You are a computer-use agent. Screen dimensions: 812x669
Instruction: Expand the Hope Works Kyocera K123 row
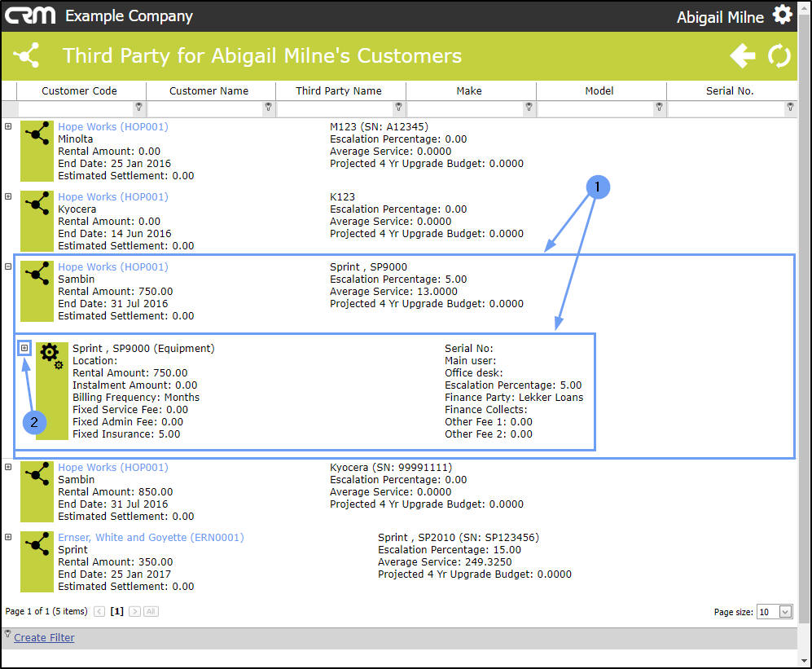pos(8,196)
